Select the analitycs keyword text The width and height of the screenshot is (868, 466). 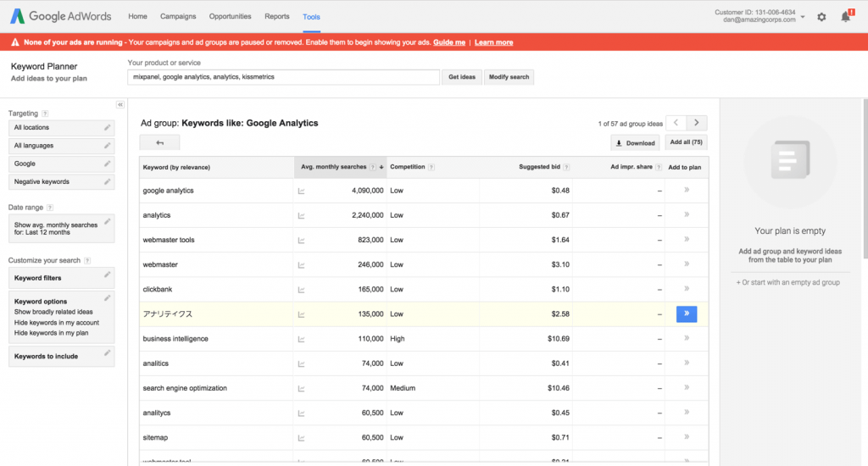click(157, 413)
